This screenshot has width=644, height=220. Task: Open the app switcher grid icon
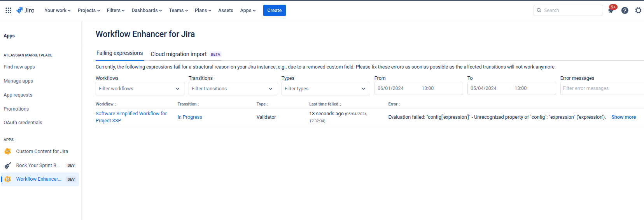[x=8, y=11]
